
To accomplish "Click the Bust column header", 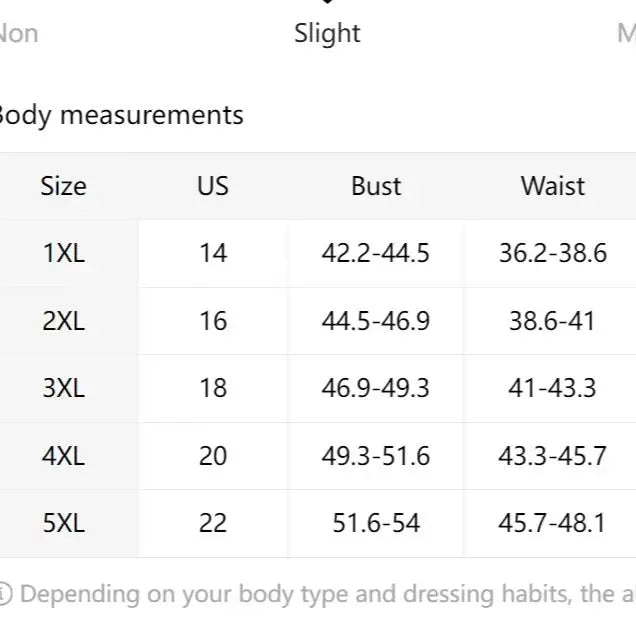I will coord(376,186).
